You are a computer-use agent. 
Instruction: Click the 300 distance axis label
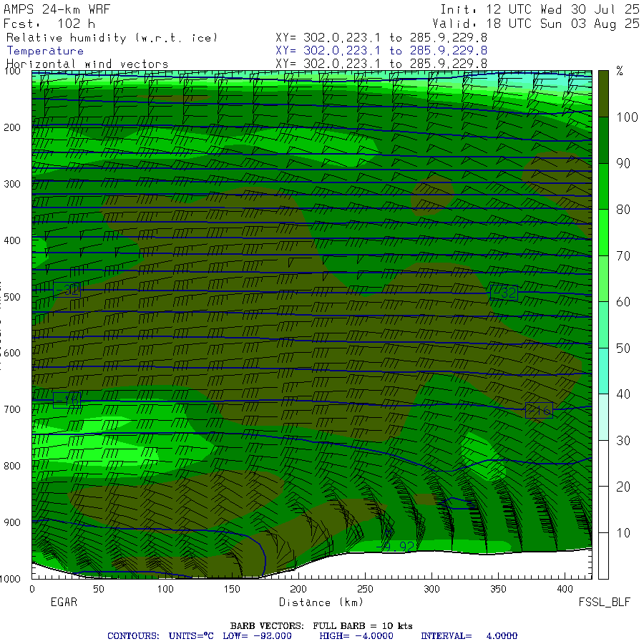431,589
